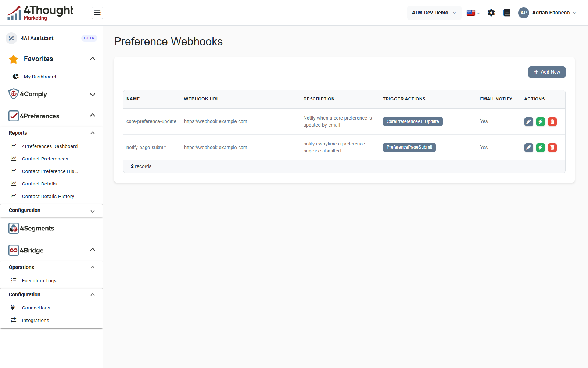Open Contact Preferences report
588x368 pixels.
[45, 159]
